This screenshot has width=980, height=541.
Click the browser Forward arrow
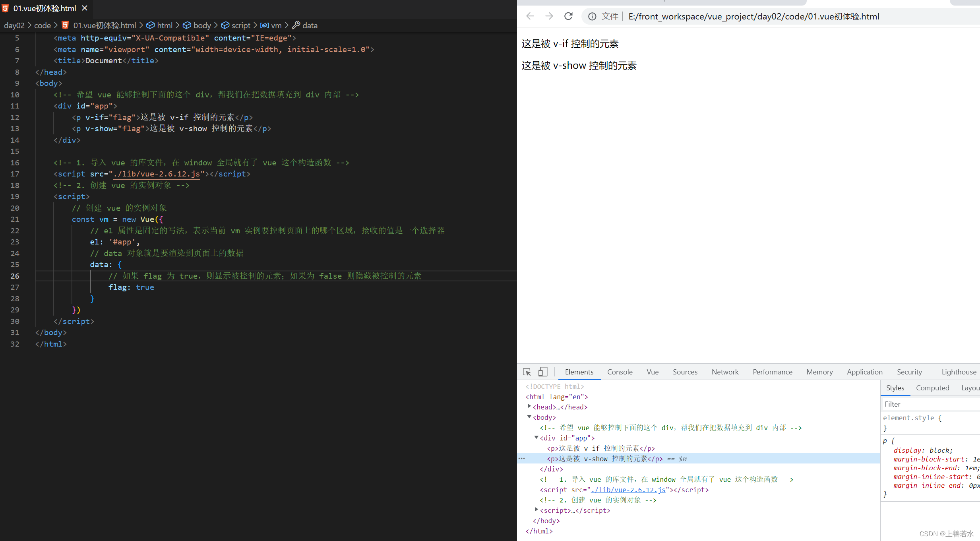pyautogui.click(x=549, y=16)
